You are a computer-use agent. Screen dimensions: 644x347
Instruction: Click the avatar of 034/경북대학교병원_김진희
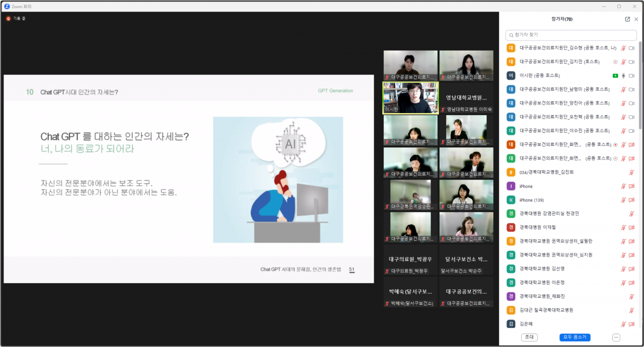point(511,172)
